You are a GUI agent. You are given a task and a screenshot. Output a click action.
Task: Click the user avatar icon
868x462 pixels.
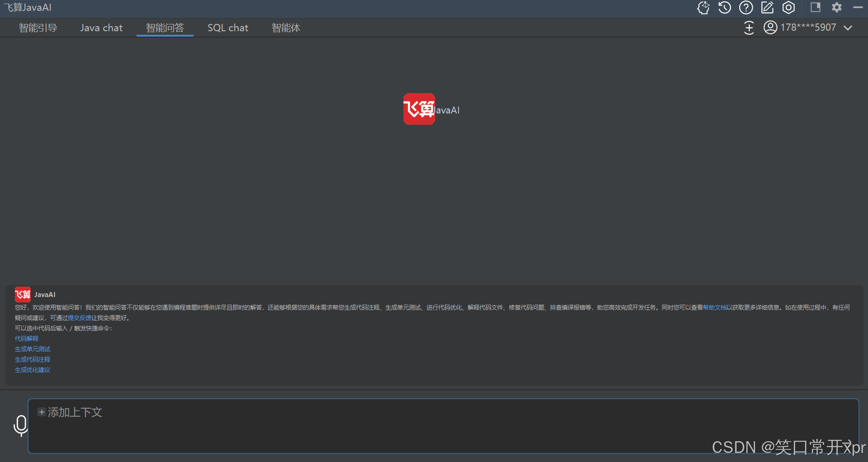click(770, 28)
